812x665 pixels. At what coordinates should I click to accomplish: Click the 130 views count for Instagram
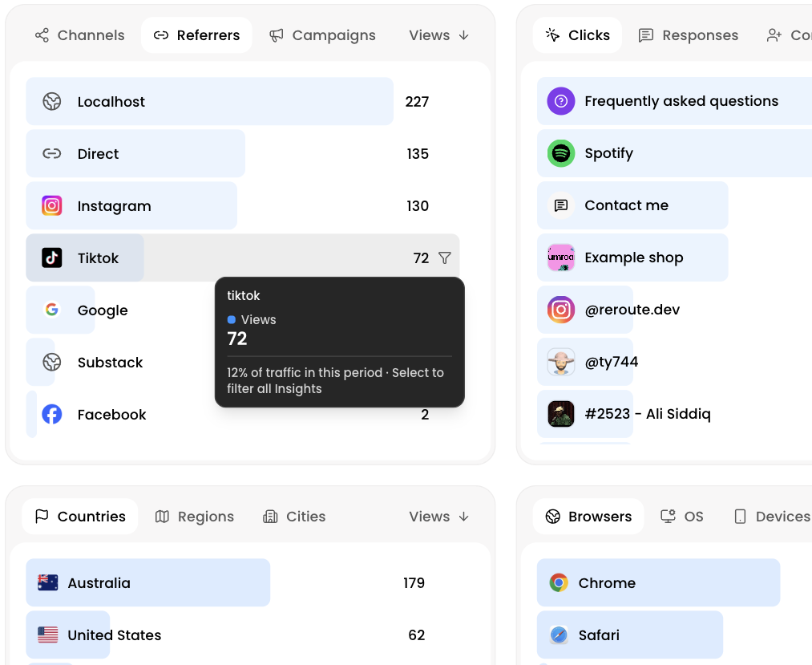coord(418,206)
